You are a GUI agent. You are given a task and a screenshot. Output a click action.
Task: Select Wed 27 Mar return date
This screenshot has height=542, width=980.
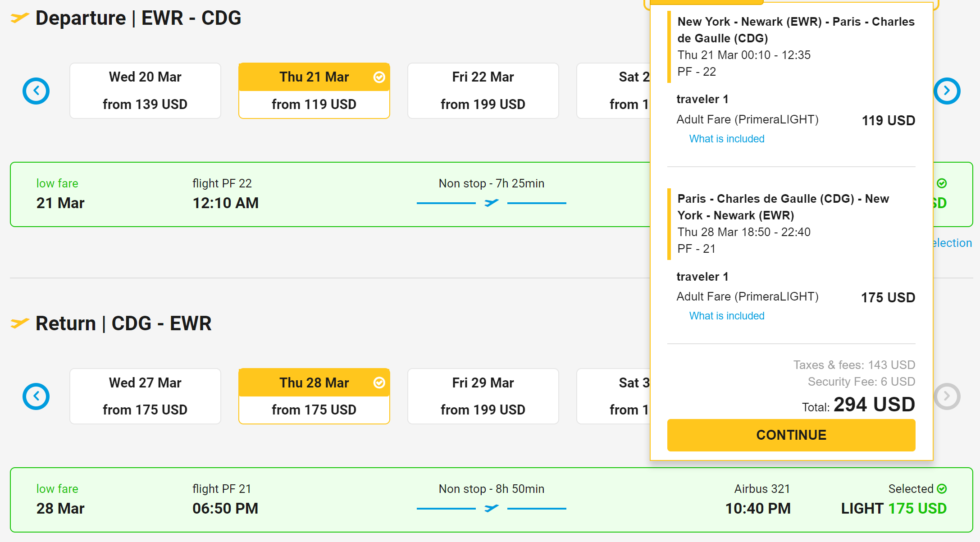pos(145,396)
